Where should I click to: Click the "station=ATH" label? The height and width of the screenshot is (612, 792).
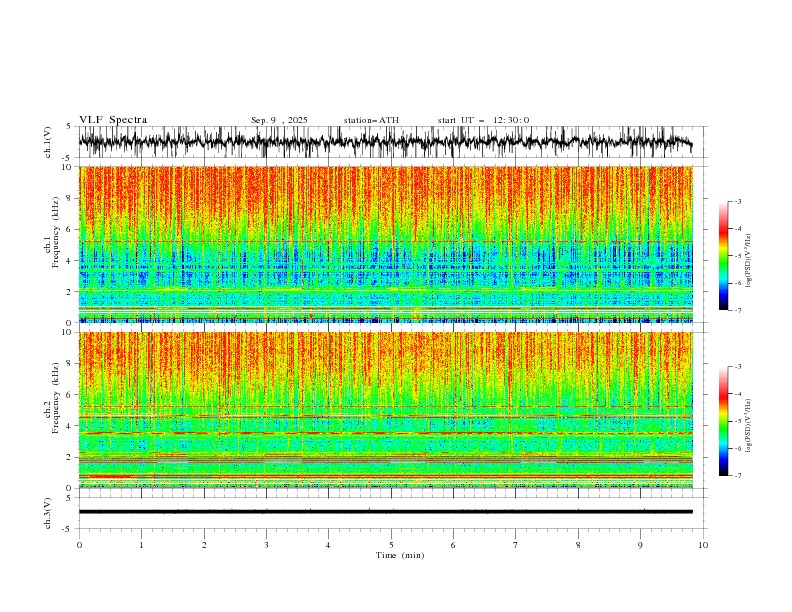point(371,120)
